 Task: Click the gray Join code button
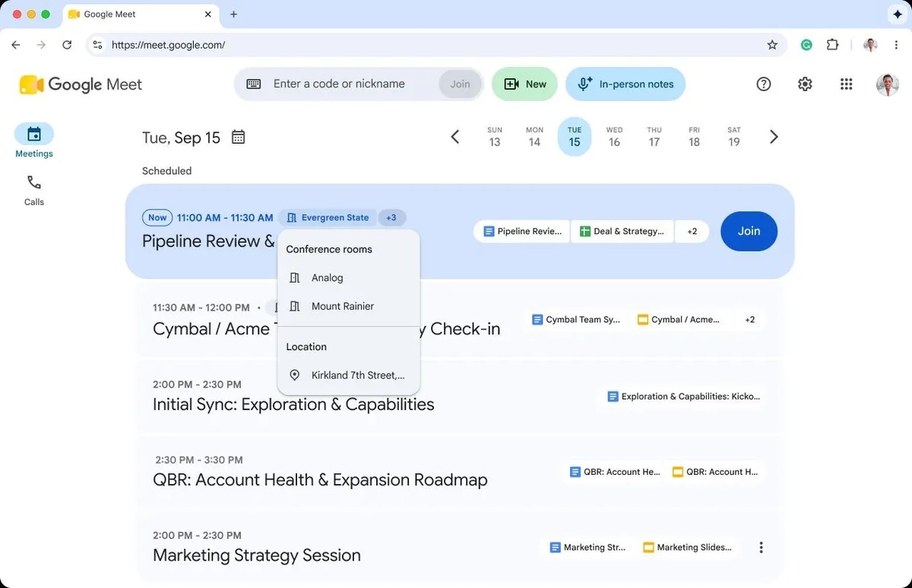click(460, 84)
